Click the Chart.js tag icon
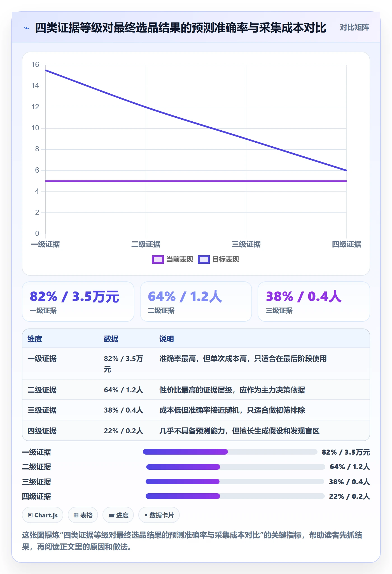Image resolution: width=392 pixels, height=574 pixels. [30, 515]
